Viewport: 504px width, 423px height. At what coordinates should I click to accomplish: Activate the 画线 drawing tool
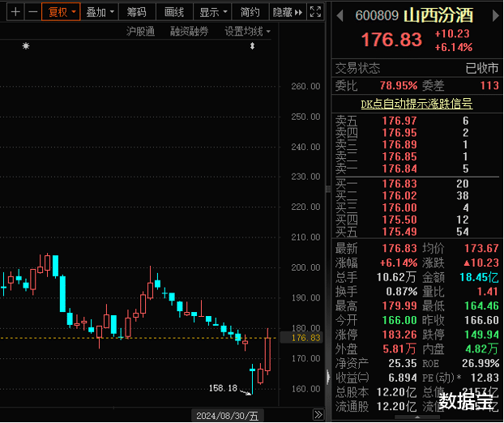coord(174,12)
